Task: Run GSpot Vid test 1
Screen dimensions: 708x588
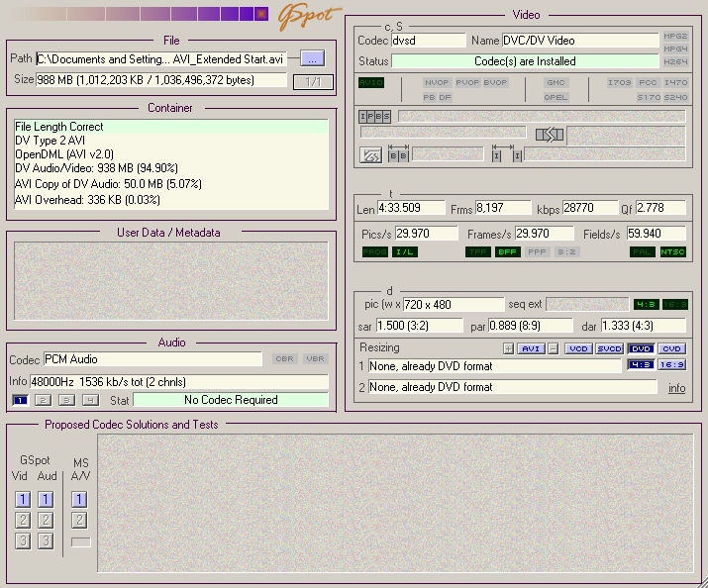Action: [x=23, y=500]
